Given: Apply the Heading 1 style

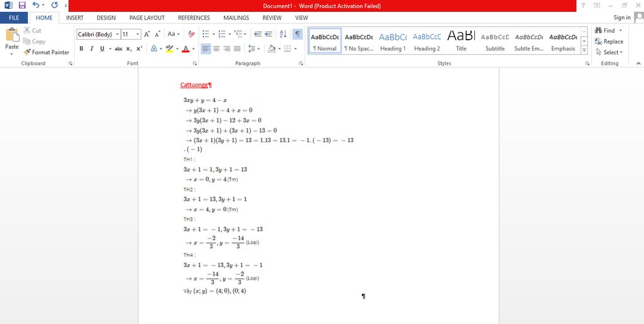Looking at the screenshot, I should (x=393, y=41).
